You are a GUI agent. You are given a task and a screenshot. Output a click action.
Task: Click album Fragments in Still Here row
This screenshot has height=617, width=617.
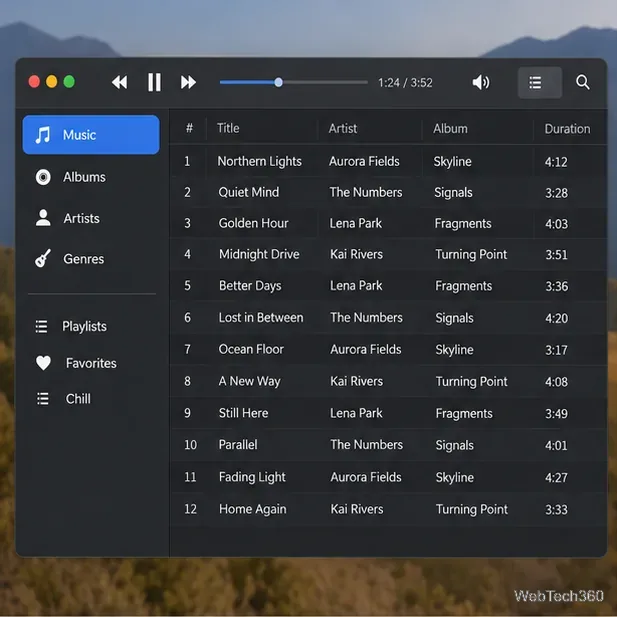pos(464,413)
